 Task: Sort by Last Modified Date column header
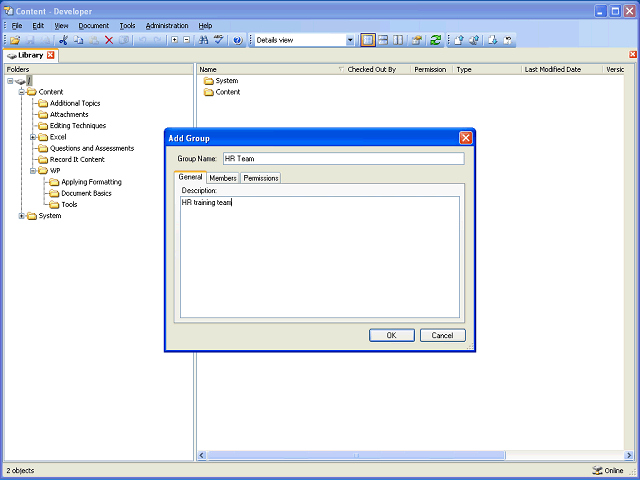click(x=562, y=69)
